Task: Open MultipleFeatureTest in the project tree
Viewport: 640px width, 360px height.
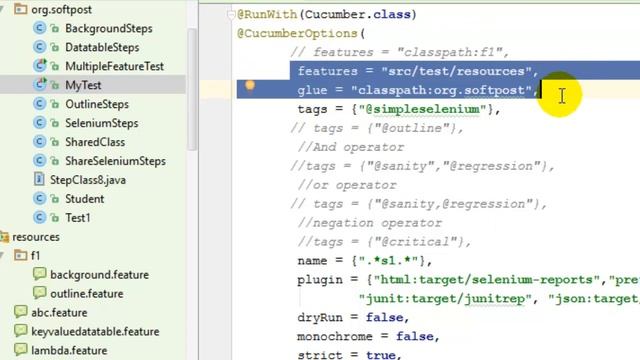Action: click(114, 66)
